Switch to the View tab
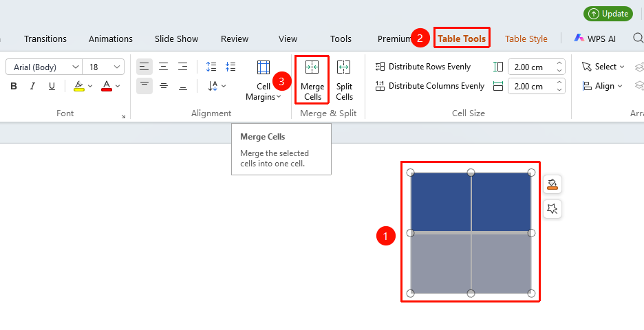644x330 pixels. point(288,38)
